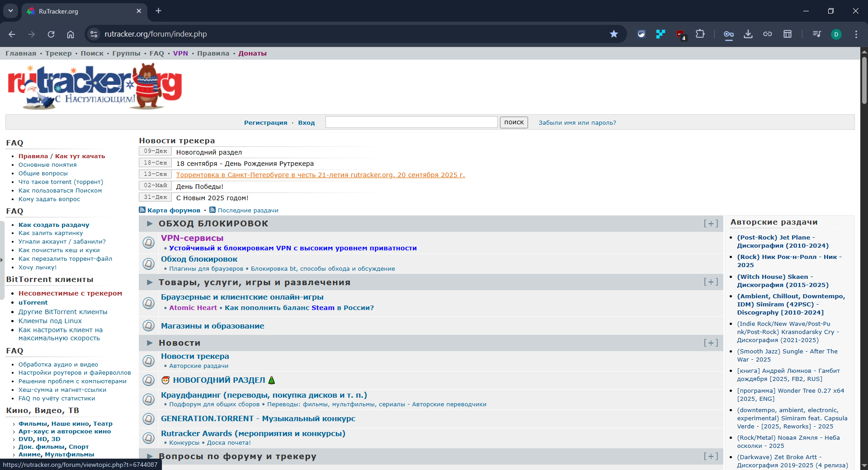The width and height of the screenshot is (868, 470).
Task: Toggle [+] on ОБХОД БЛОКИРОВОК section
Action: 710,224
